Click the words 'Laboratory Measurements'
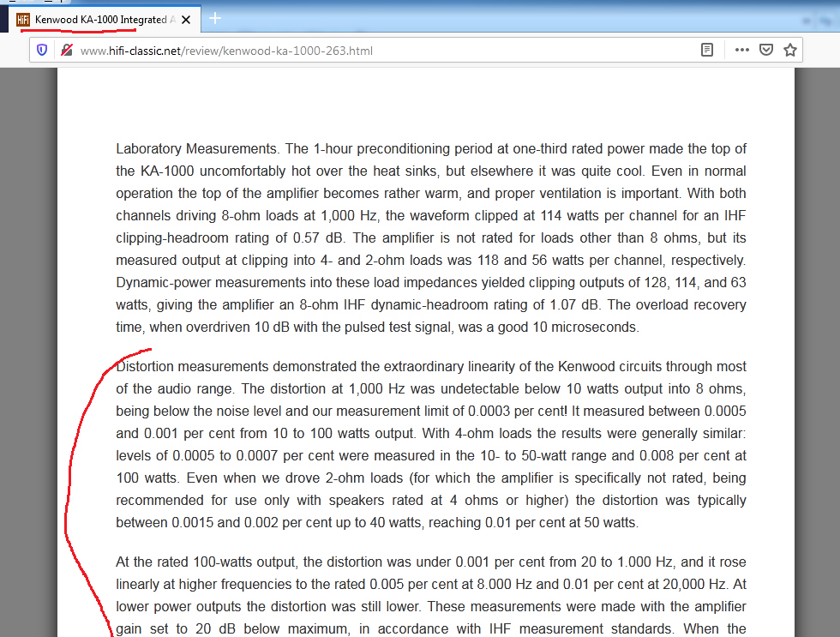The width and height of the screenshot is (840, 637). (x=196, y=148)
